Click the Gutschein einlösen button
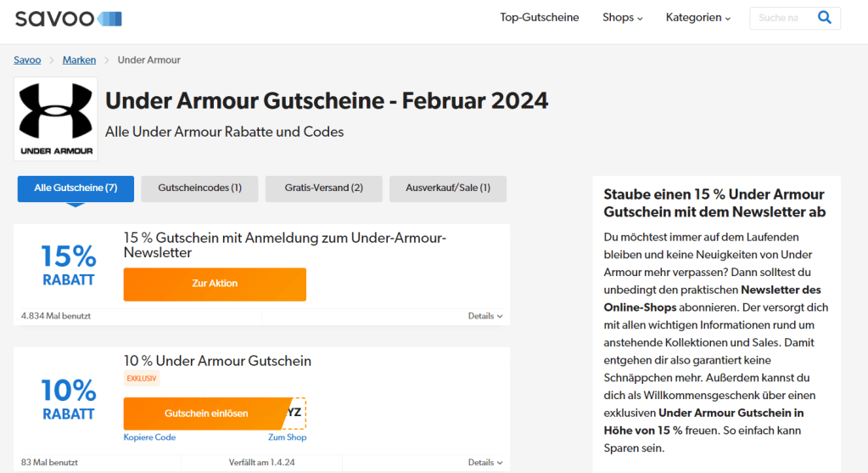This screenshot has height=473, width=868. tap(206, 414)
